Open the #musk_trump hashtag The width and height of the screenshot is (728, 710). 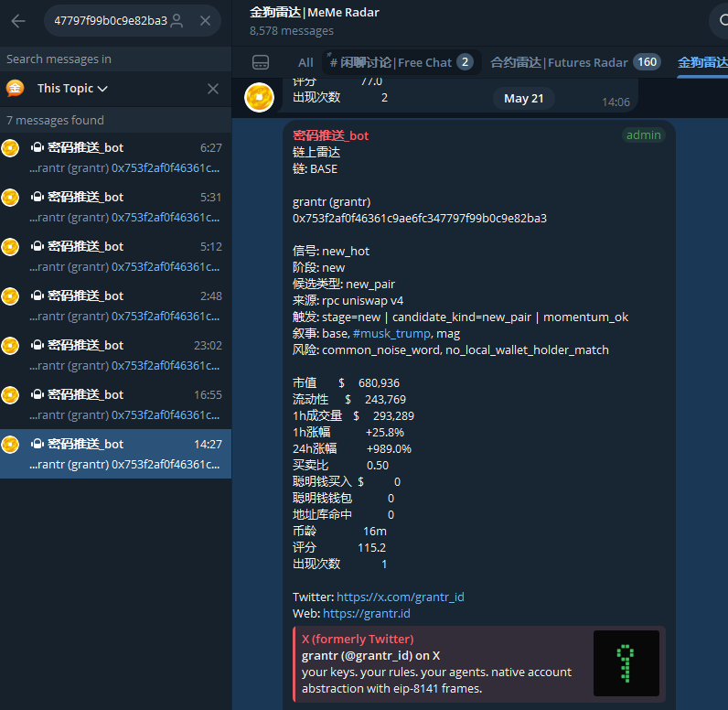pyautogui.click(x=391, y=333)
